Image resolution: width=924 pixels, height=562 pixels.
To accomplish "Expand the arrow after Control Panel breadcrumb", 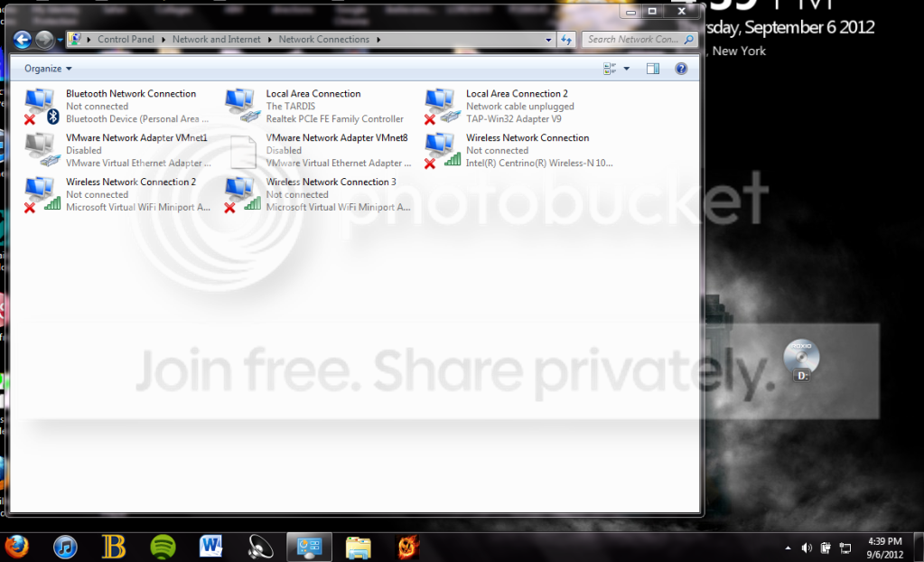I will (163, 40).
